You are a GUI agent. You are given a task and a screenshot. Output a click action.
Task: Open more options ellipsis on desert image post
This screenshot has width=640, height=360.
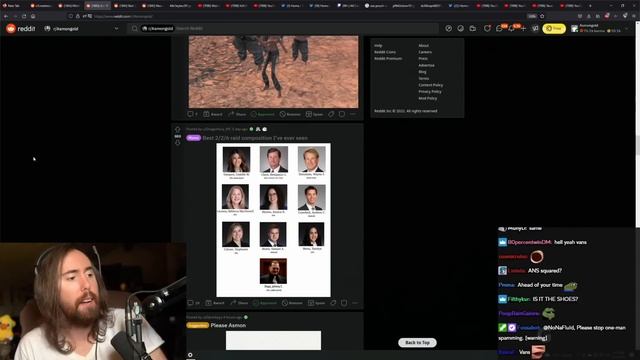tap(353, 114)
